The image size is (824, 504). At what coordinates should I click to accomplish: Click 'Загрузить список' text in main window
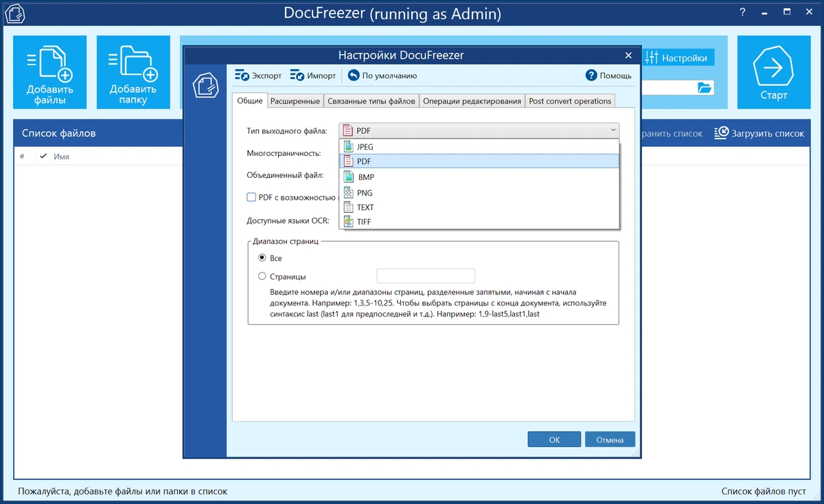768,133
